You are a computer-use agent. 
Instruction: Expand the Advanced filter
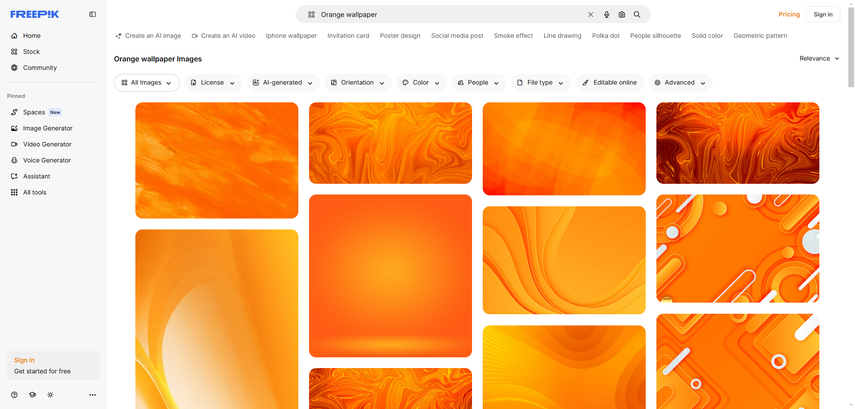(681, 83)
